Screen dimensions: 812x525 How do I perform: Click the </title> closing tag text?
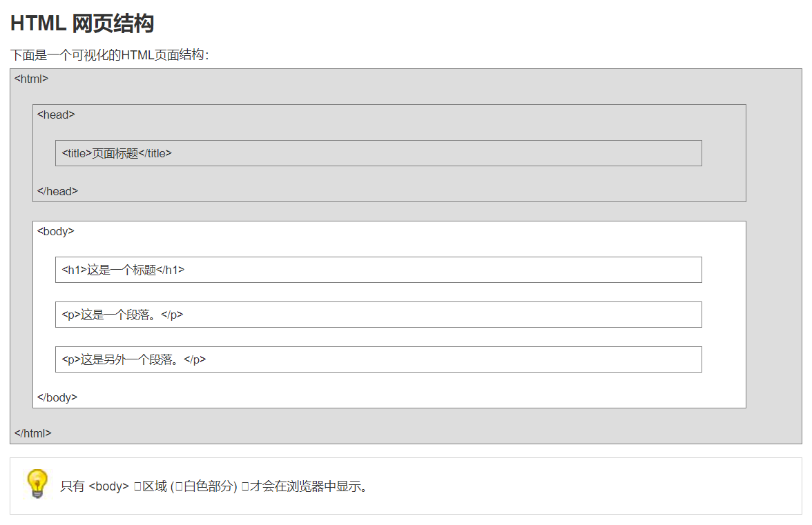[155, 153]
